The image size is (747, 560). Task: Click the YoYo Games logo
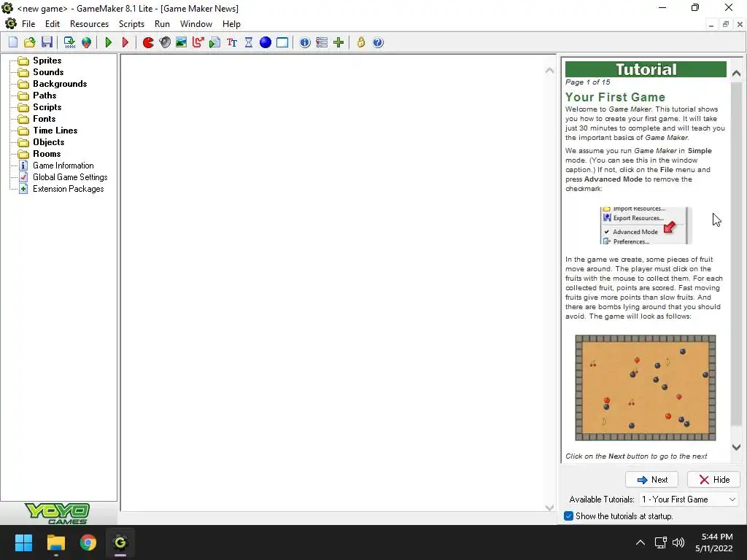(57, 514)
